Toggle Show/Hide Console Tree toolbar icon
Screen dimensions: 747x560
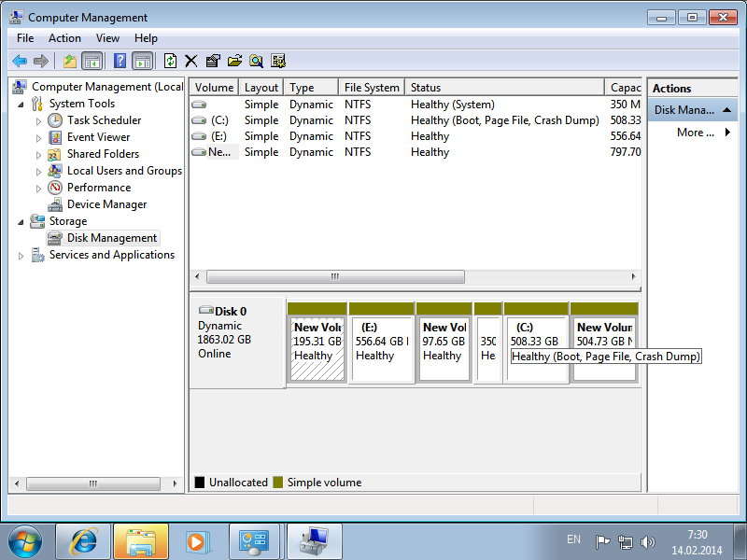[x=92, y=61]
